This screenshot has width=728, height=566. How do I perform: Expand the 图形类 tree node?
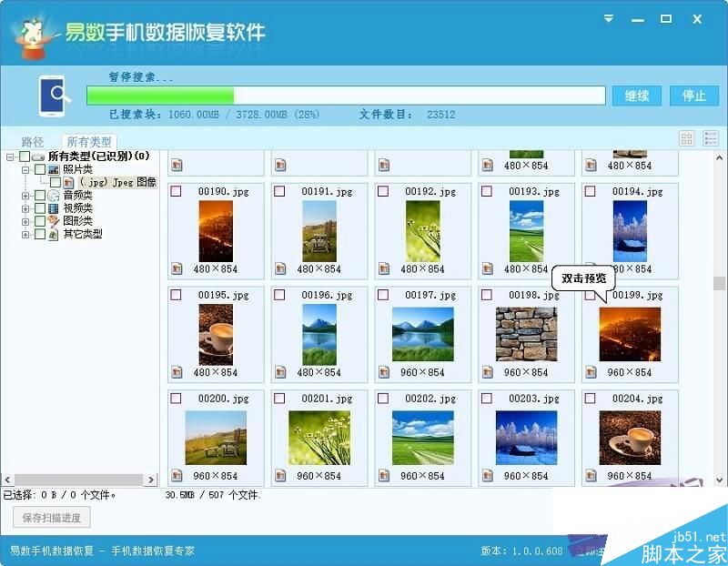25,221
